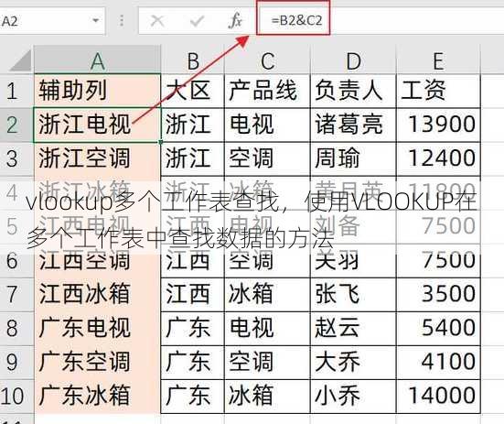Select column B header
Screen dimensions: 504x424
pyautogui.click(x=192, y=60)
